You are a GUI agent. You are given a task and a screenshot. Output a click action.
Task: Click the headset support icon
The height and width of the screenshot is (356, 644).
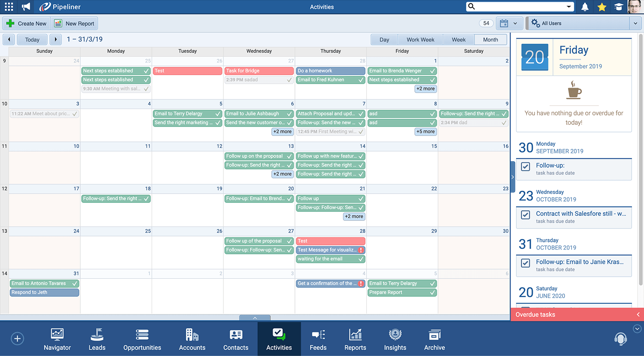620,339
